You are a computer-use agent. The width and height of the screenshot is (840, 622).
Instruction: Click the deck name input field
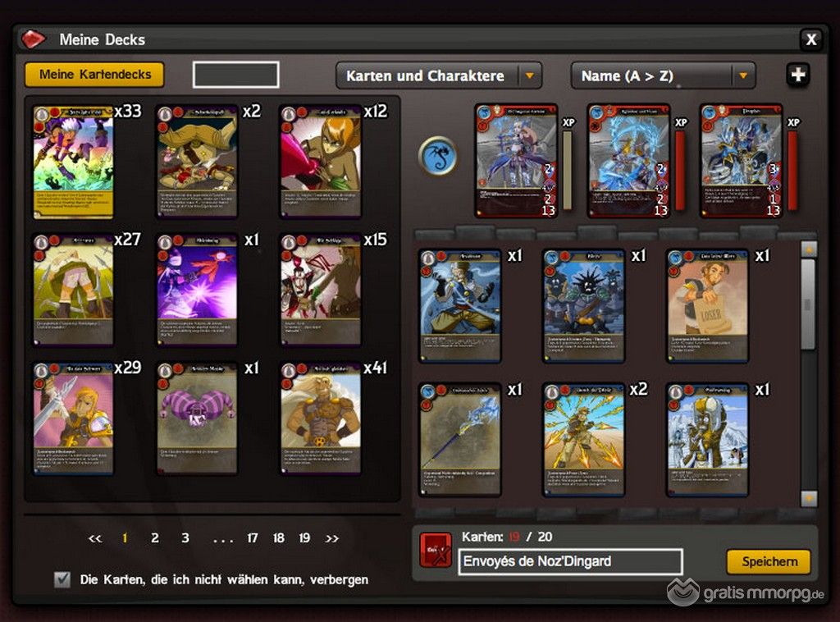point(571,561)
